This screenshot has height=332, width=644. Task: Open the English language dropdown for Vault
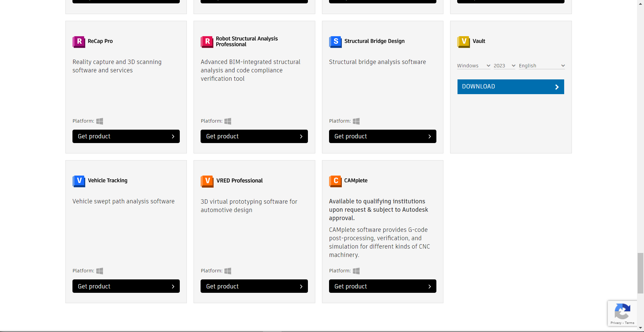541,66
